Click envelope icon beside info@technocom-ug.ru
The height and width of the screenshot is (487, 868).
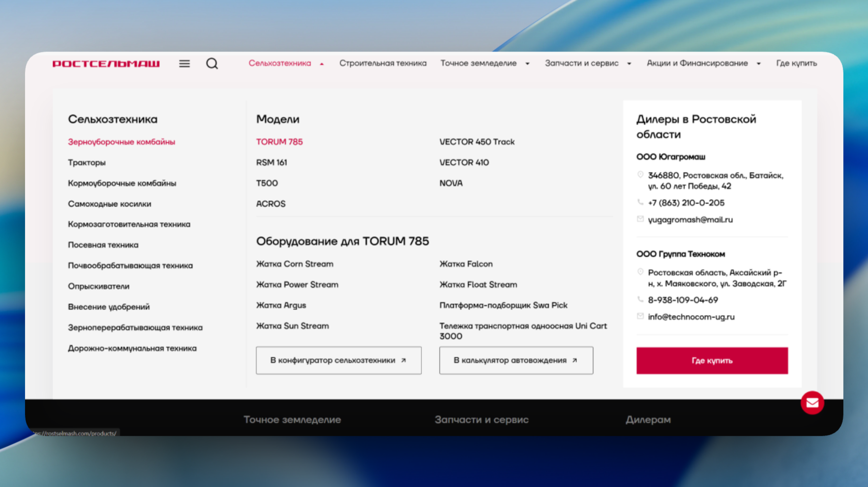coord(640,316)
